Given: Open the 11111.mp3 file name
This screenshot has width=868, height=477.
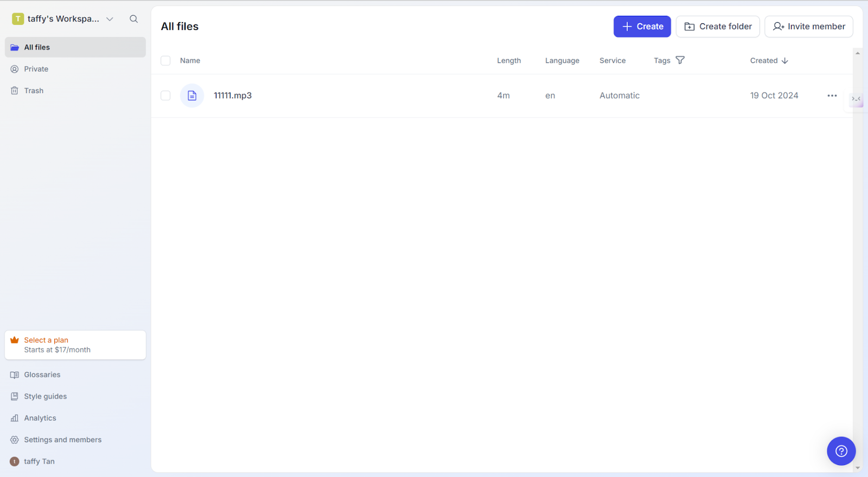Looking at the screenshot, I should (x=233, y=95).
